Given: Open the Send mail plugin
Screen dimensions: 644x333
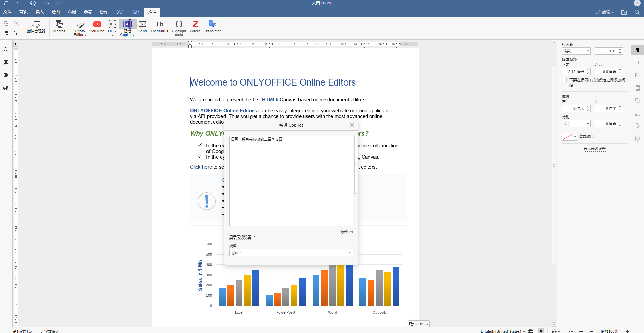Looking at the screenshot, I should (x=143, y=27).
